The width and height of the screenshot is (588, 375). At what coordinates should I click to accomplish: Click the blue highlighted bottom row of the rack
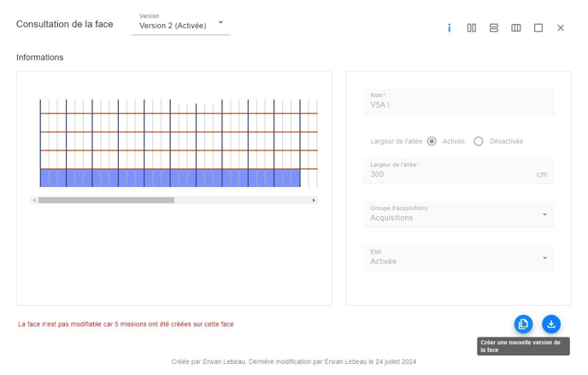(170, 178)
